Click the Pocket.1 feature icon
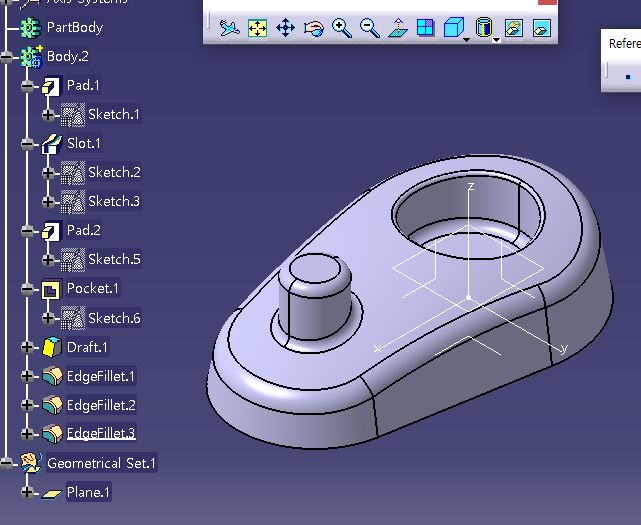Image resolution: width=641 pixels, height=525 pixels. click(52, 289)
